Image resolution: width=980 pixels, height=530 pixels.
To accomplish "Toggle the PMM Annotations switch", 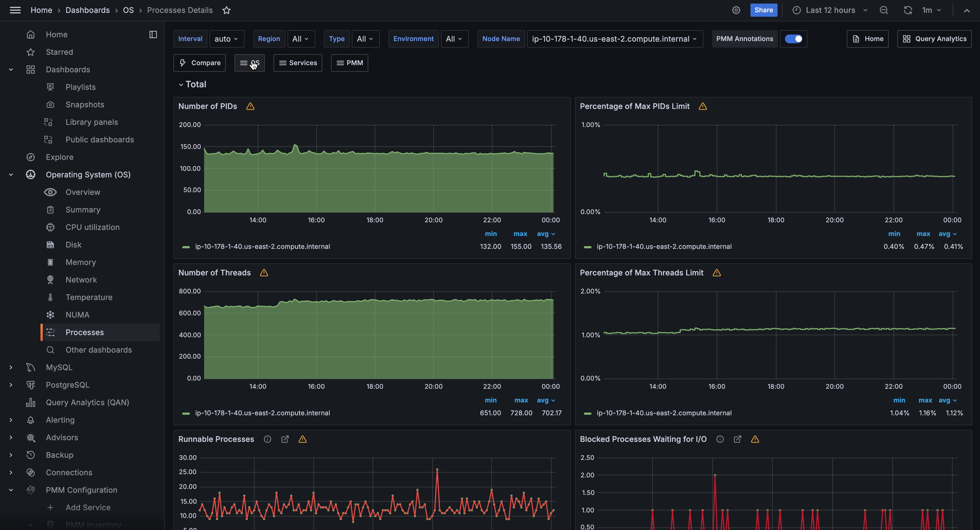I will (x=793, y=39).
